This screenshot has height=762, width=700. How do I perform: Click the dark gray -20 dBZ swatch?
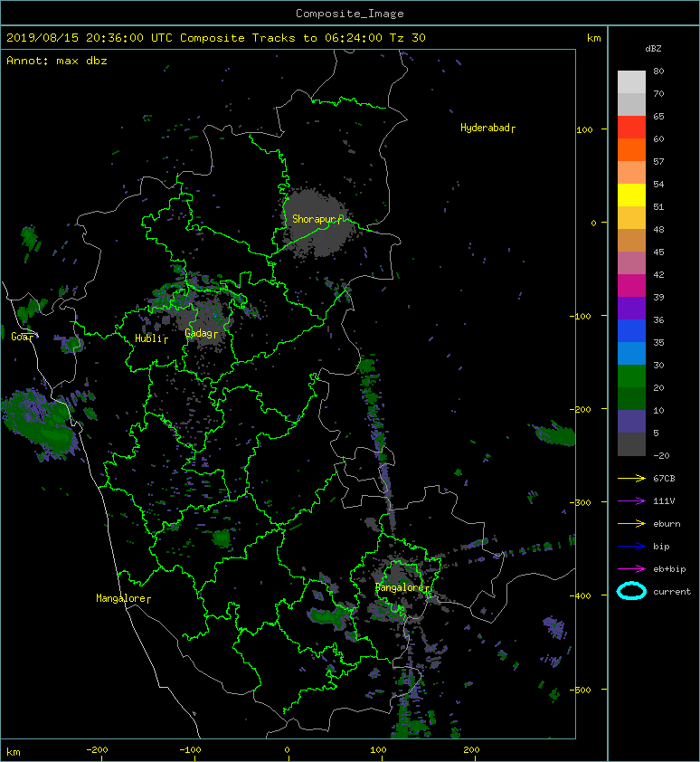pyautogui.click(x=631, y=444)
